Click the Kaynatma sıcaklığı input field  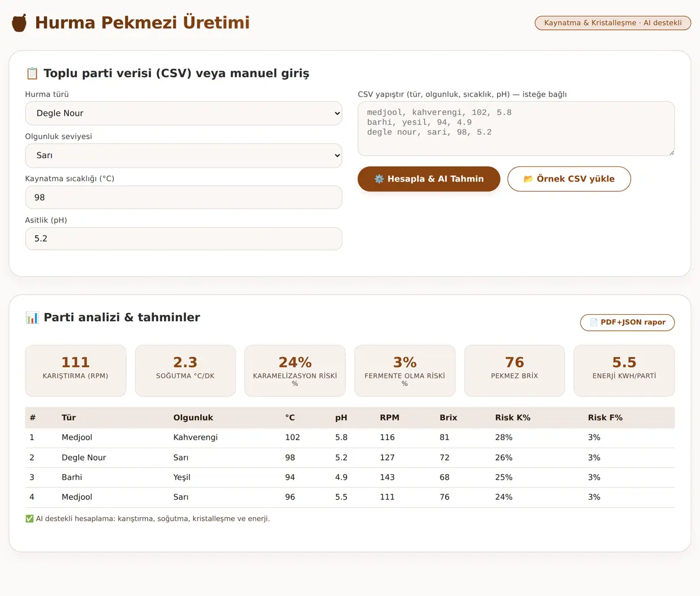point(184,197)
